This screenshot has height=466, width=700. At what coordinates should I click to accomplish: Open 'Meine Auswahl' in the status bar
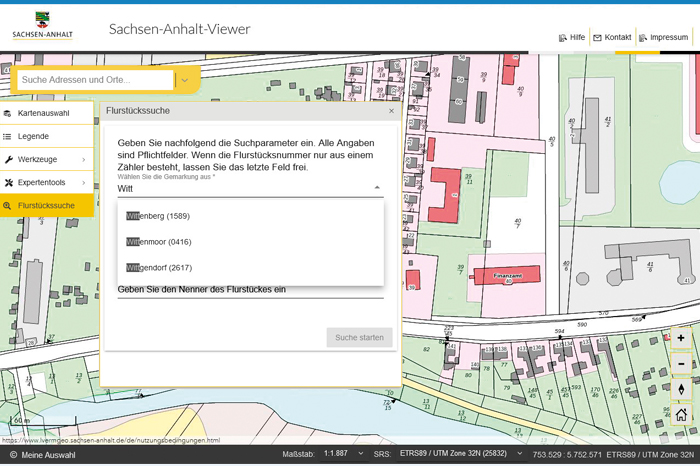coord(48,455)
